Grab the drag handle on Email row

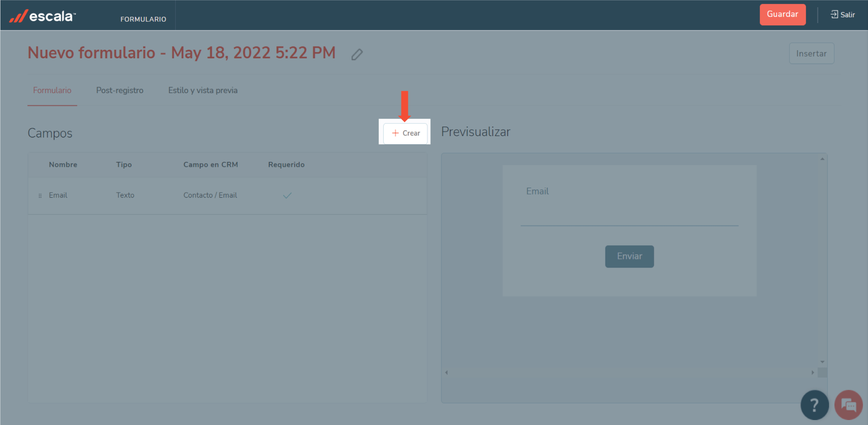pyautogui.click(x=40, y=196)
